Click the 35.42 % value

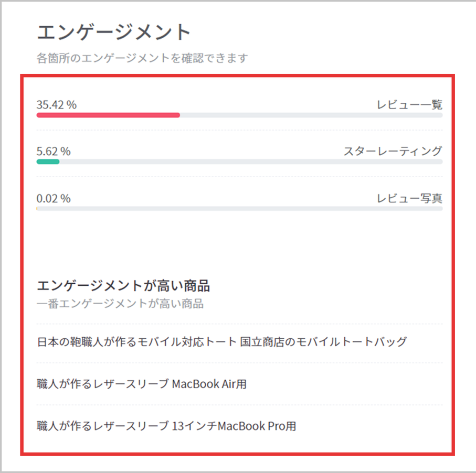coord(57,104)
